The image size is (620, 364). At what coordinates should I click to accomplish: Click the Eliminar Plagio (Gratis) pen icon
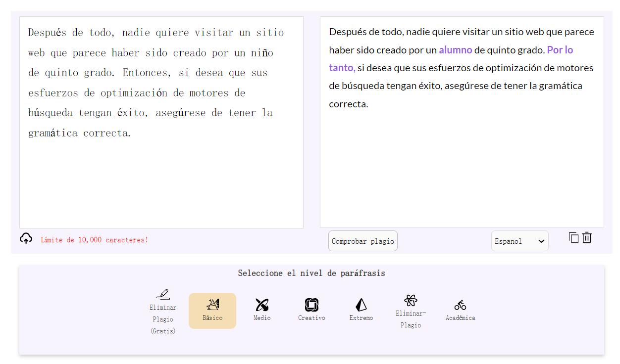(163, 294)
